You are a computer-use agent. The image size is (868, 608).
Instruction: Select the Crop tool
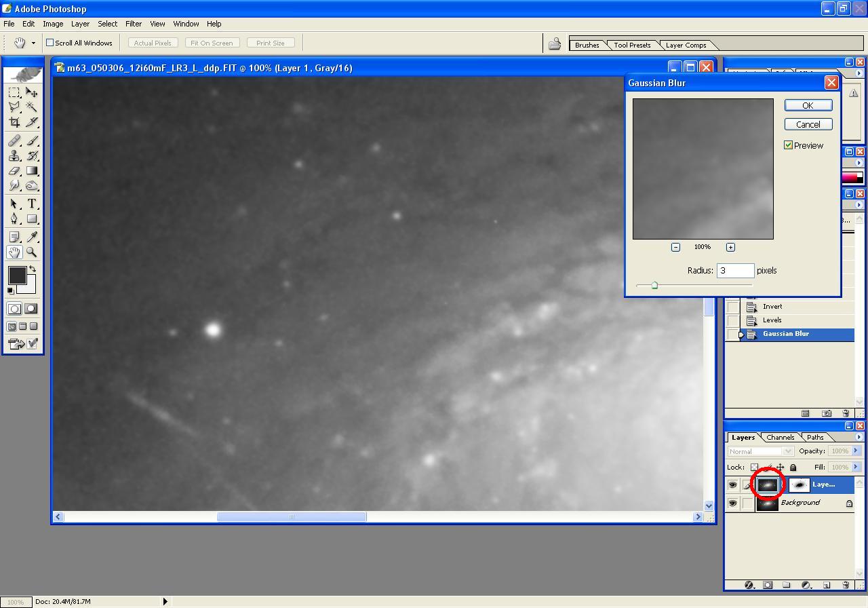click(14, 122)
